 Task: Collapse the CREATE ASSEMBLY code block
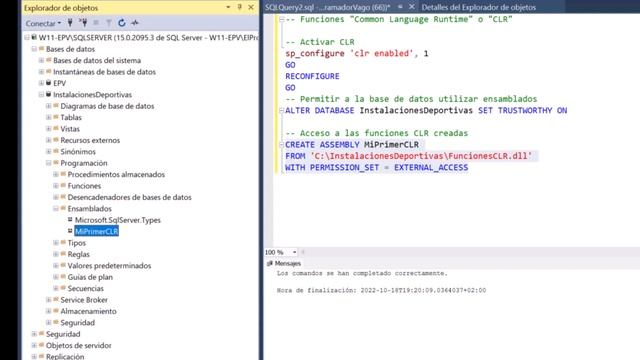[x=282, y=145]
